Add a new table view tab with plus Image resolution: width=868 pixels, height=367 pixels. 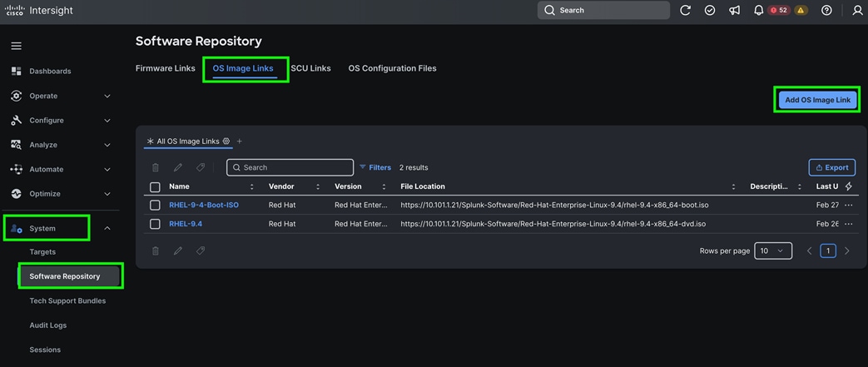(239, 141)
